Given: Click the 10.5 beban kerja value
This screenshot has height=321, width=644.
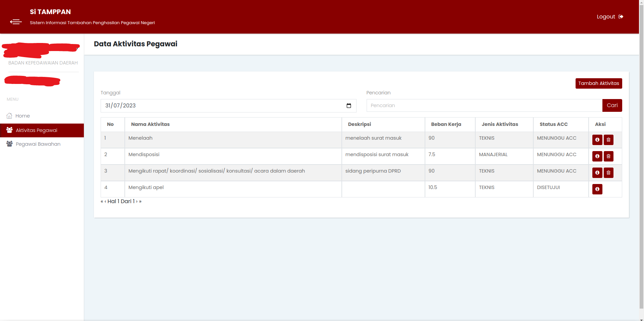Looking at the screenshot, I should pos(433,187).
